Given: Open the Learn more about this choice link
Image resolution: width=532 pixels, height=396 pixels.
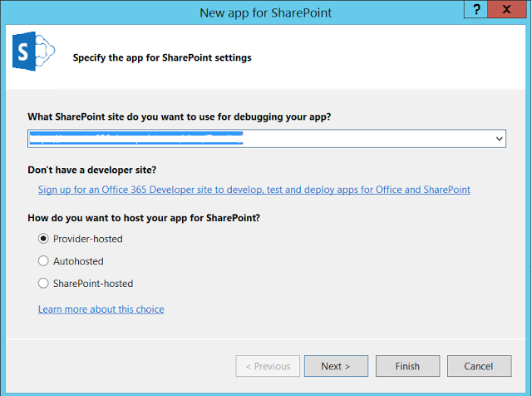Looking at the screenshot, I should pos(101,309).
